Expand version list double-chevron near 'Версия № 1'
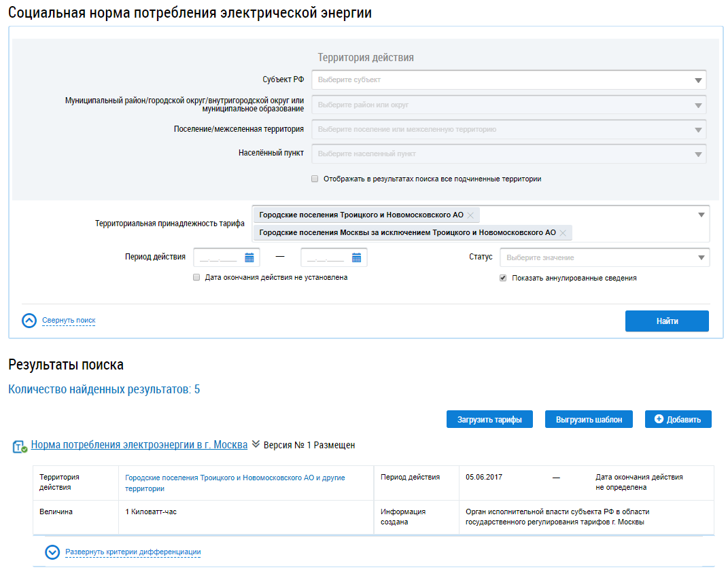Viewport: 728px width, 574px height. (256, 444)
